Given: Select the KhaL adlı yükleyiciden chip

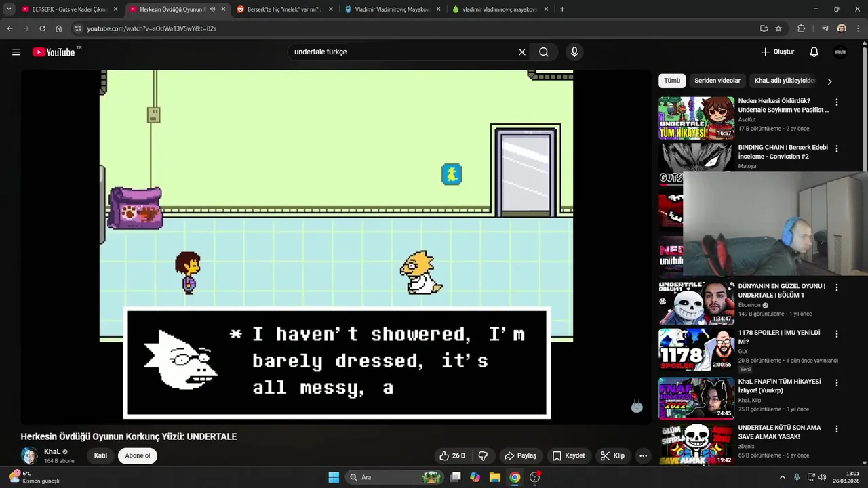Looking at the screenshot, I should (785, 81).
